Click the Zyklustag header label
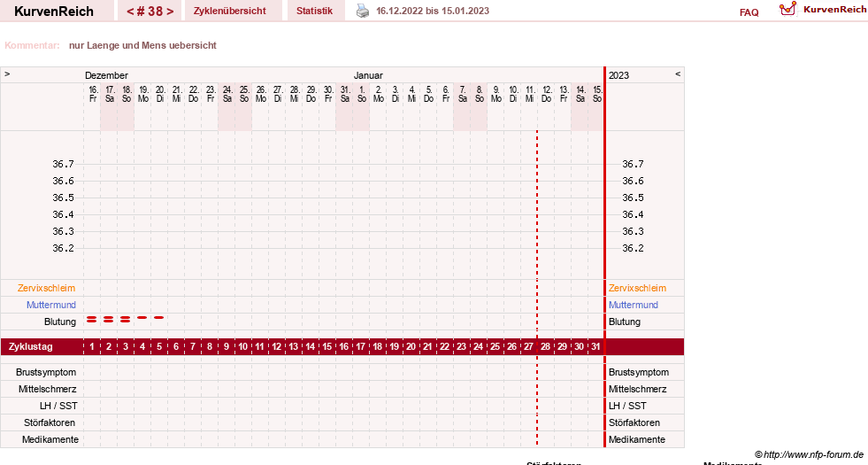The image size is (868, 465). [x=30, y=346]
